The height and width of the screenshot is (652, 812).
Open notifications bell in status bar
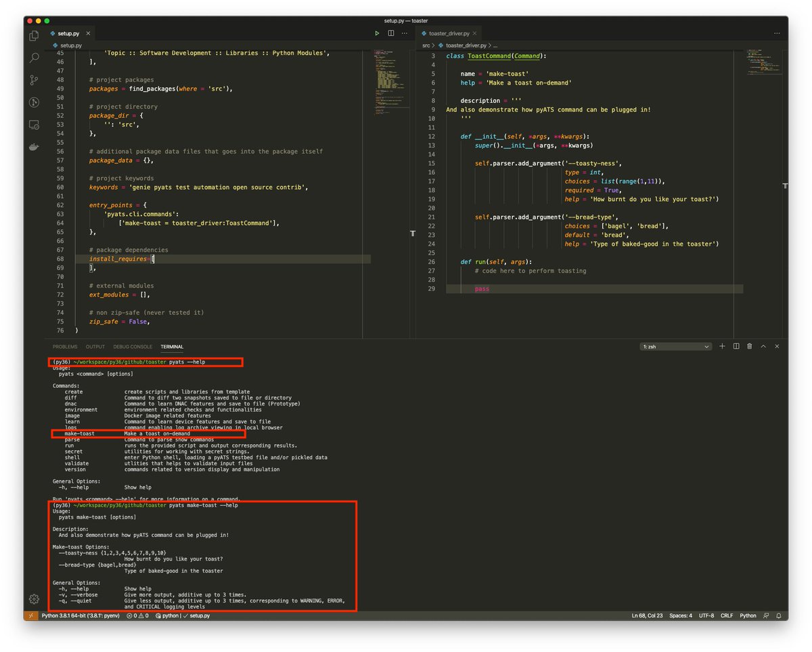pyautogui.click(x=780, y=615)
